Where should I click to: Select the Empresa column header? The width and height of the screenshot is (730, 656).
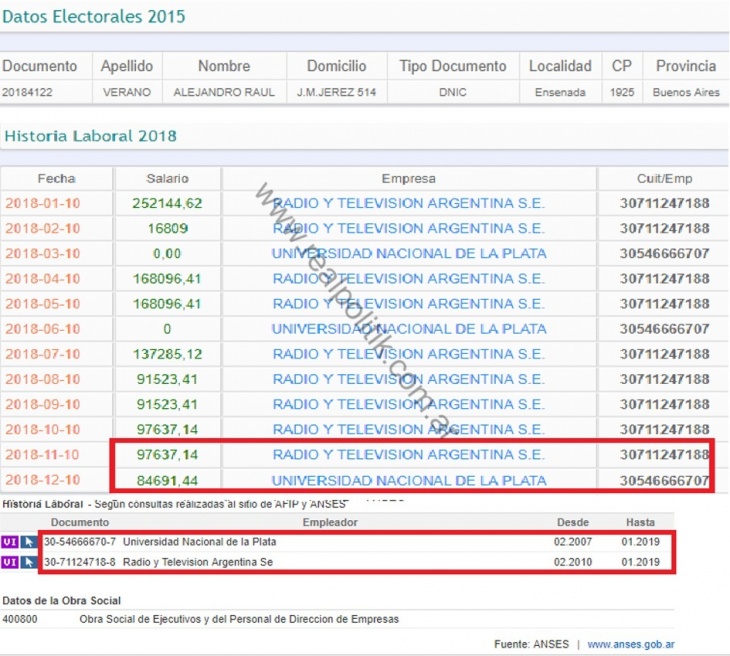pyautogui.click(x=408, y=178)
